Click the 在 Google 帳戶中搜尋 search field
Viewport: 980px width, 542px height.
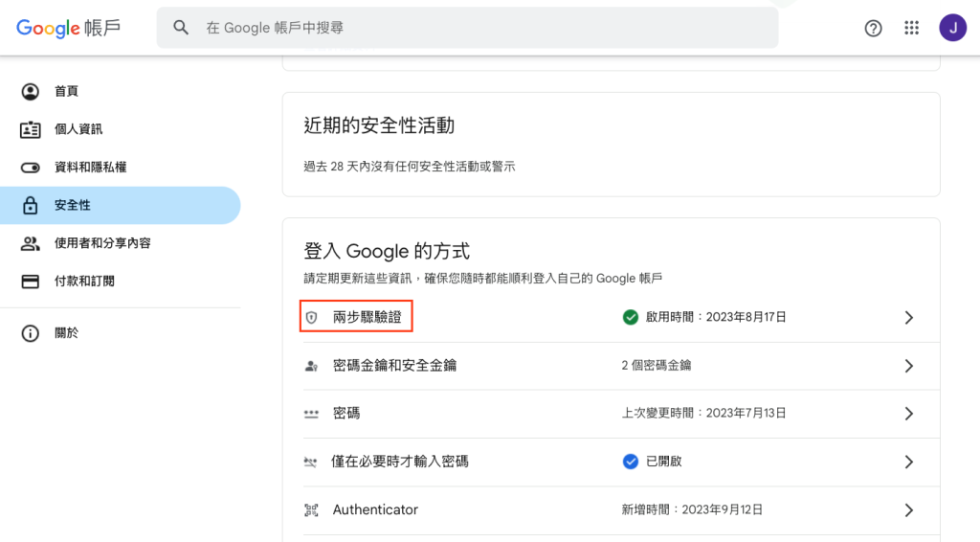tap(467, 28)
